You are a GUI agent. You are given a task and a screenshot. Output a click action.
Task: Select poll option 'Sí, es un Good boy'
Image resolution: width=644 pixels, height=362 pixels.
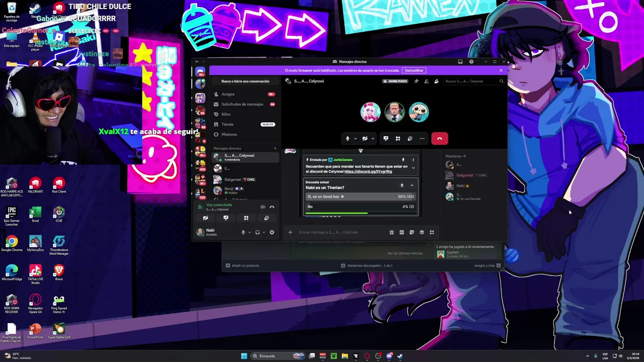pyautogui.click(x=361, y=197)
